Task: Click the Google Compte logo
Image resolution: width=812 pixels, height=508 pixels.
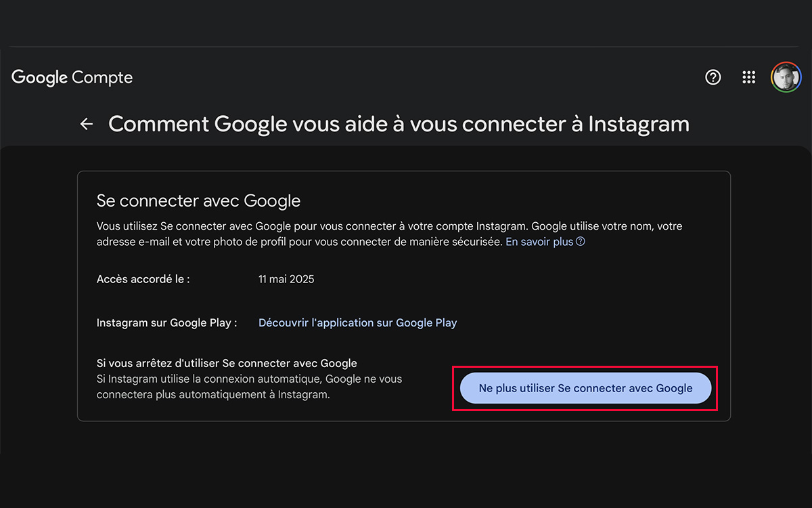Action: tap(72, 78)
